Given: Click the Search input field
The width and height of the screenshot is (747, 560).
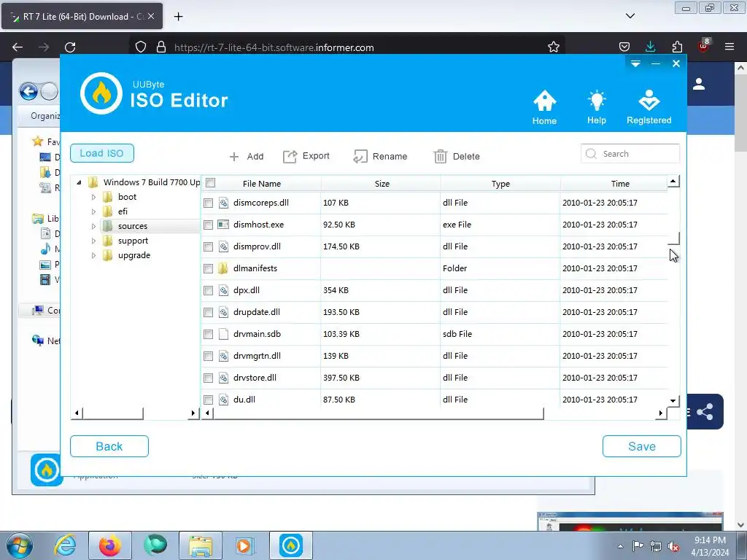Looking at the screenshot, I should pos(630,154).
